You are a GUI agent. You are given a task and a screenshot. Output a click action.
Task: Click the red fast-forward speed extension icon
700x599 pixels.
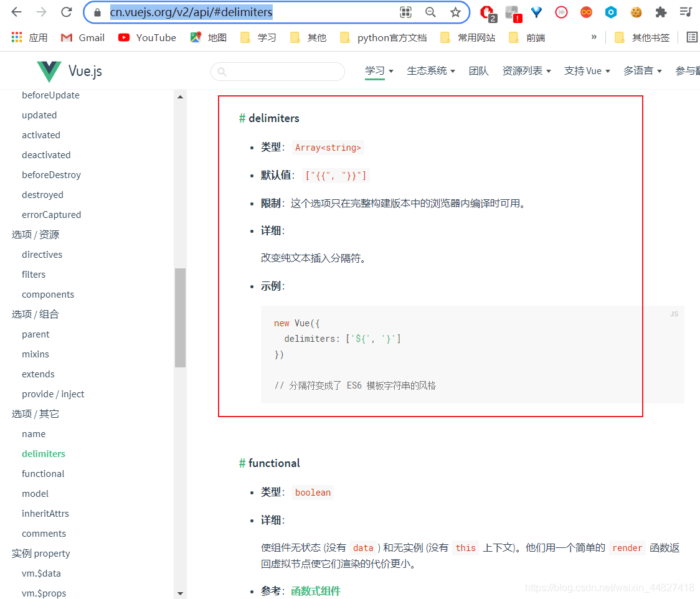[x=561, y=12]
